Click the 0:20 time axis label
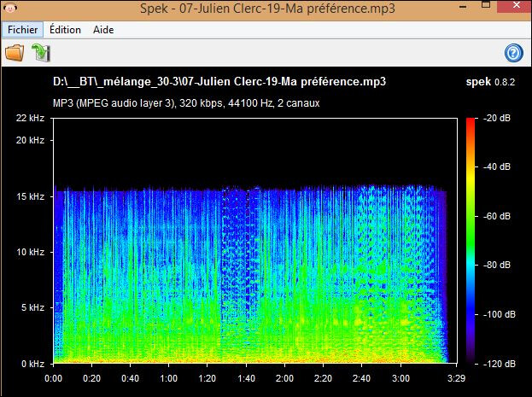 tap(92, 378)
